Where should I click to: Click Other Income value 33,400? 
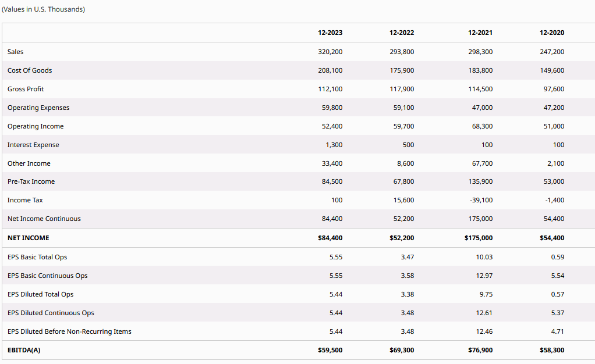[332, 163]
